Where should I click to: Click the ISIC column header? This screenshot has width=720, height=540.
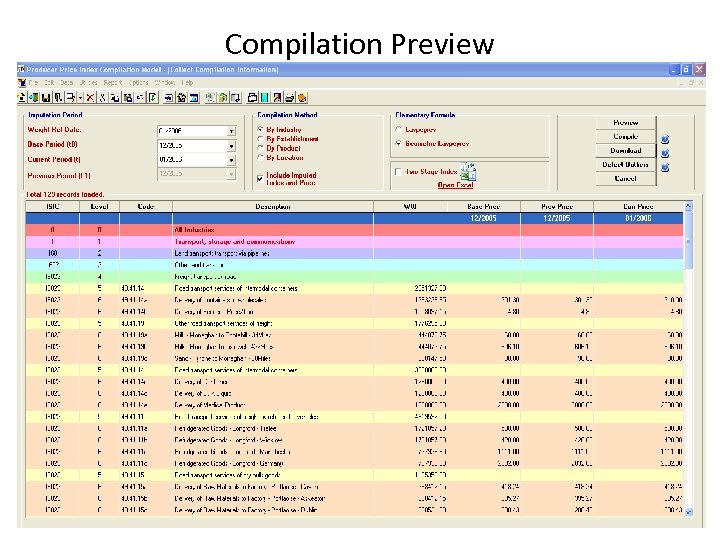tap(52, 207)
